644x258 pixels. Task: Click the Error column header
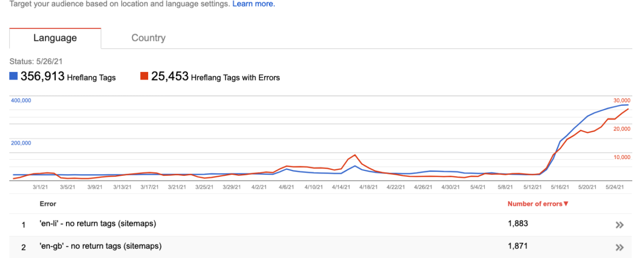(x=48, y=204)
